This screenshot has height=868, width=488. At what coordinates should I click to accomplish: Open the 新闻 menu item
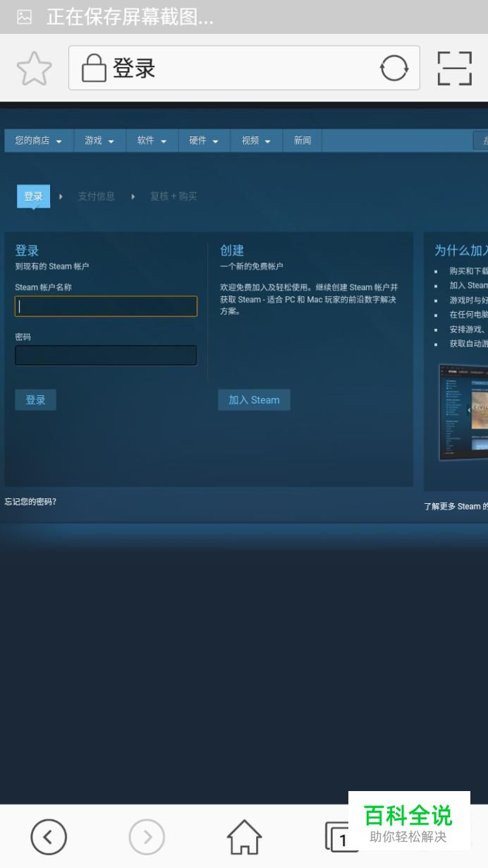coord(303,140)
